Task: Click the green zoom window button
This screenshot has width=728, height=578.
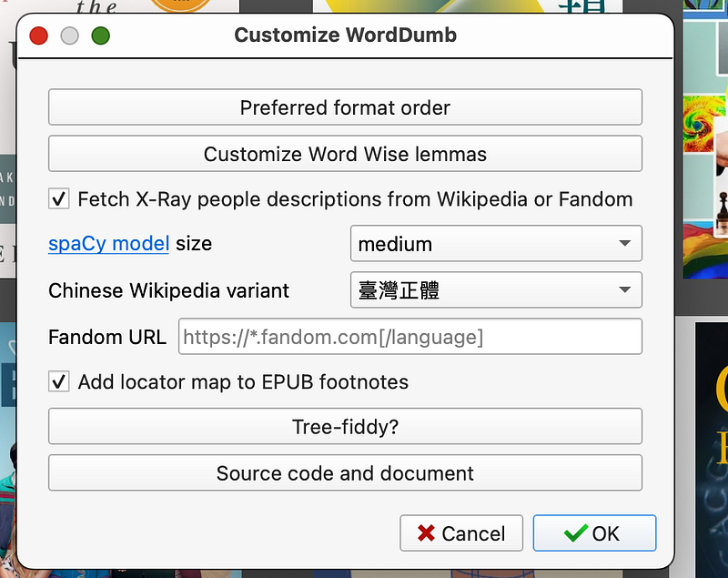Action: (100, 35)
